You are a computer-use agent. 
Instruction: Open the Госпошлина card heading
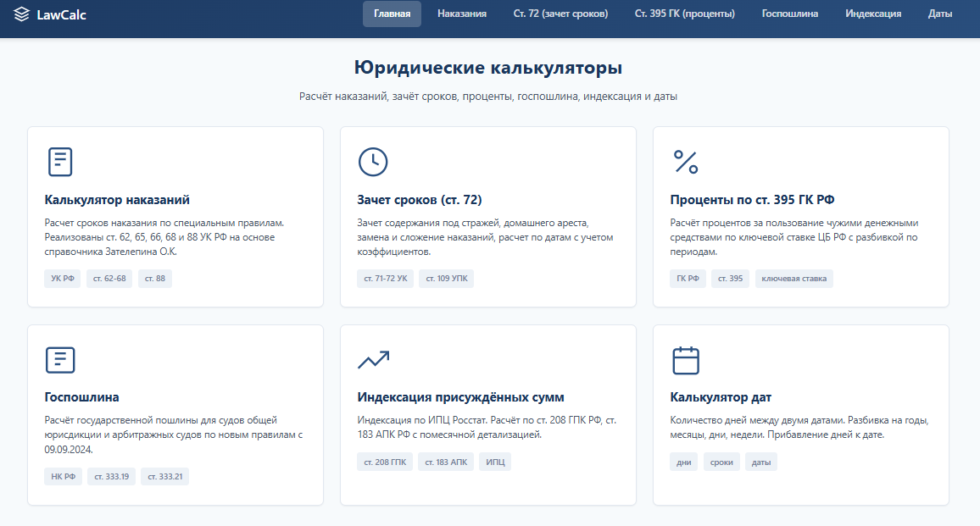81,397
